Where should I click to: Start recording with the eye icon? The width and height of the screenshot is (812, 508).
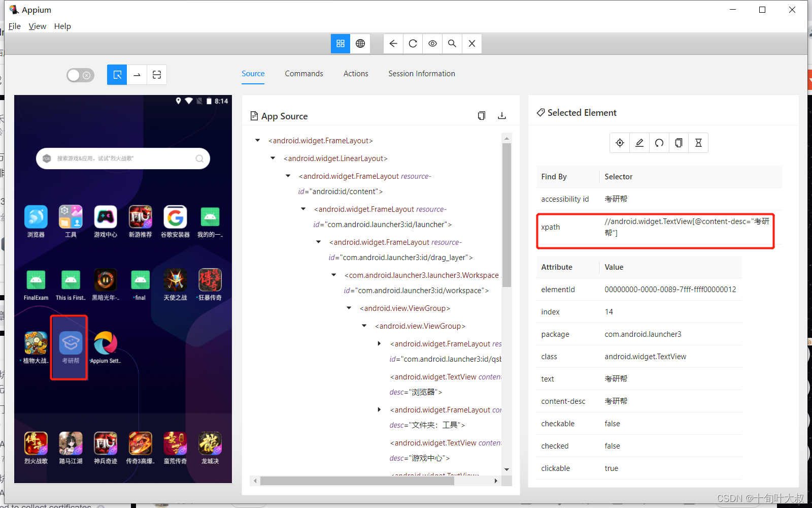[432, 44]
